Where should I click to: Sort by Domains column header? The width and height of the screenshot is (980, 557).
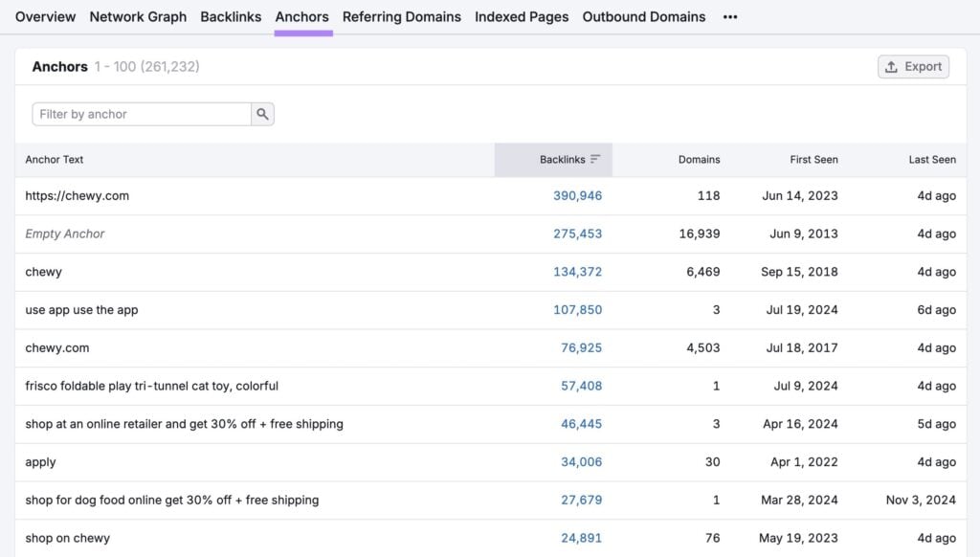tap(699, 160)
